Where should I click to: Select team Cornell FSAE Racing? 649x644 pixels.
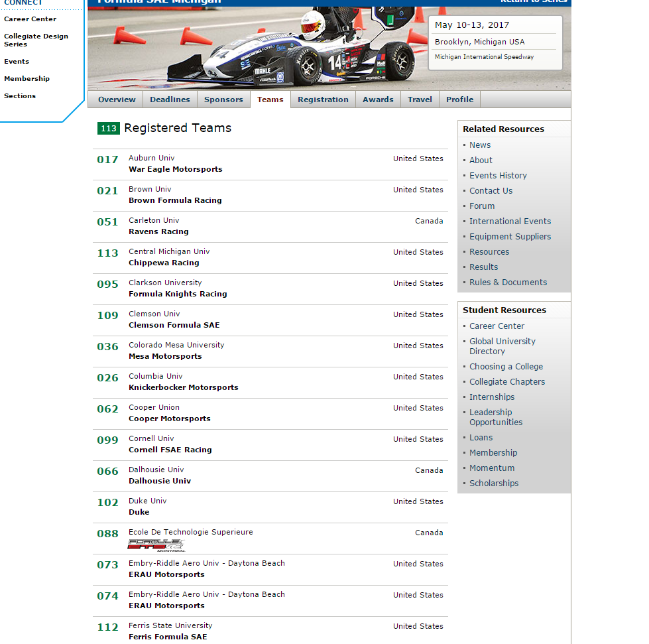(x=170, y=450)
